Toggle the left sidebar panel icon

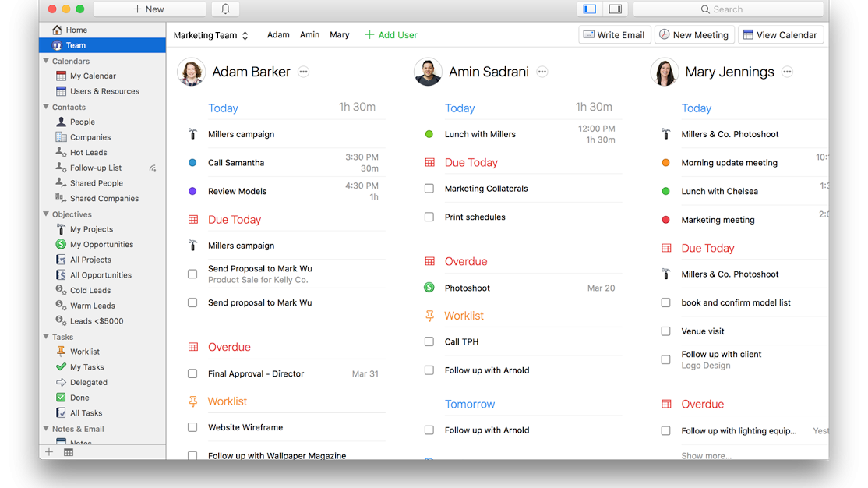tap(590, 9)
